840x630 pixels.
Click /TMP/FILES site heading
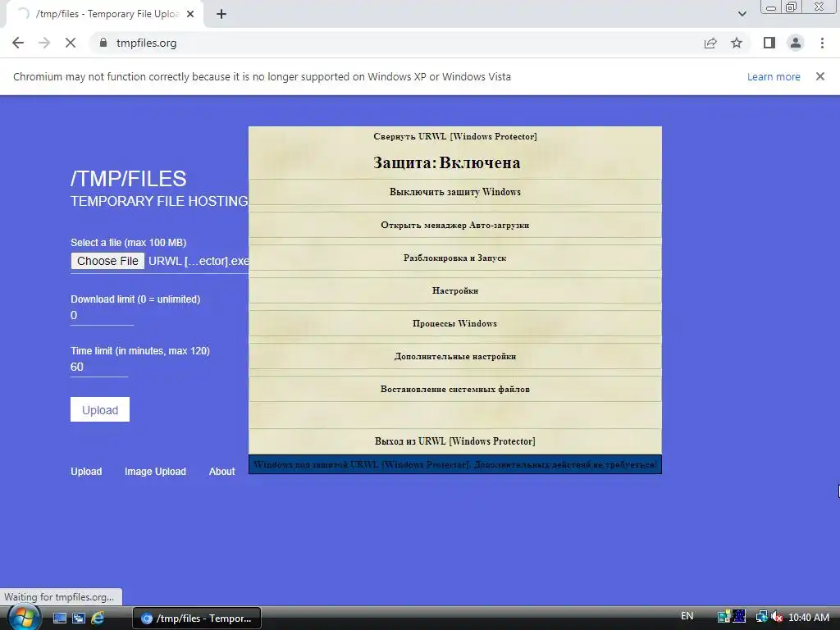pos(129,179)
